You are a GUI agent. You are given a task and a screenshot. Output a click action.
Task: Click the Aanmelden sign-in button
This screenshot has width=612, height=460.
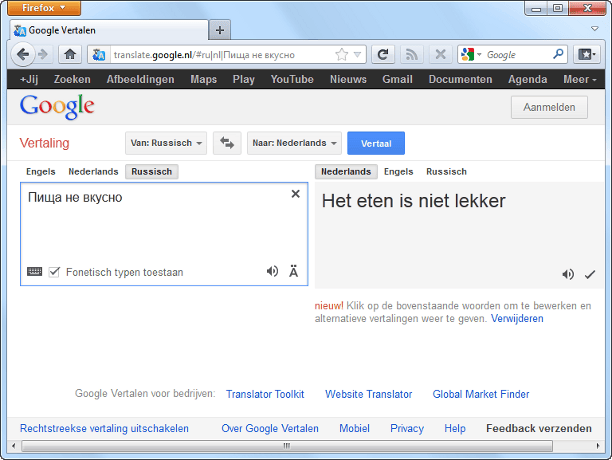click(549, 107)
